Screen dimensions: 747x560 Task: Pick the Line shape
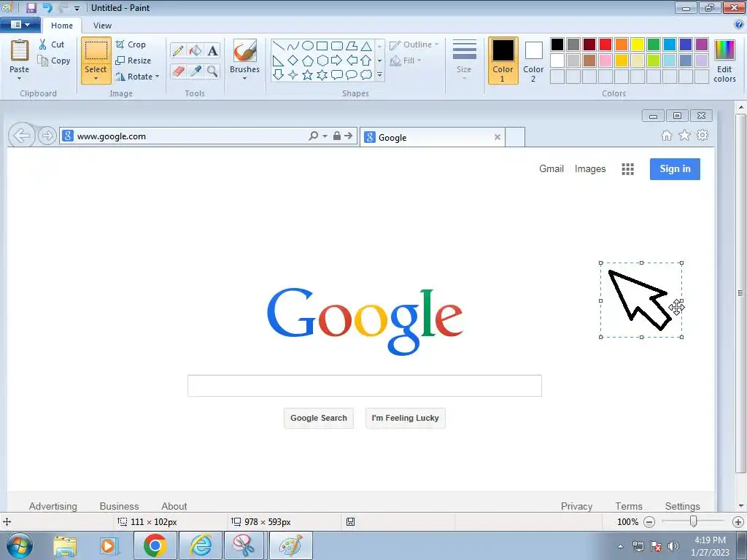(x=279, y=46)
